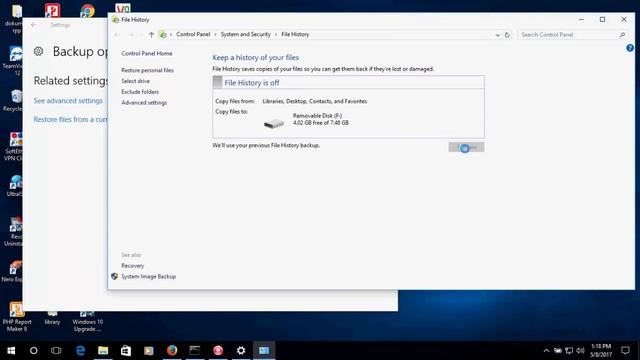This screenshot has width=640, height=360.
Task: Open the System Image Backup link
Action: [x=149, y=277]
